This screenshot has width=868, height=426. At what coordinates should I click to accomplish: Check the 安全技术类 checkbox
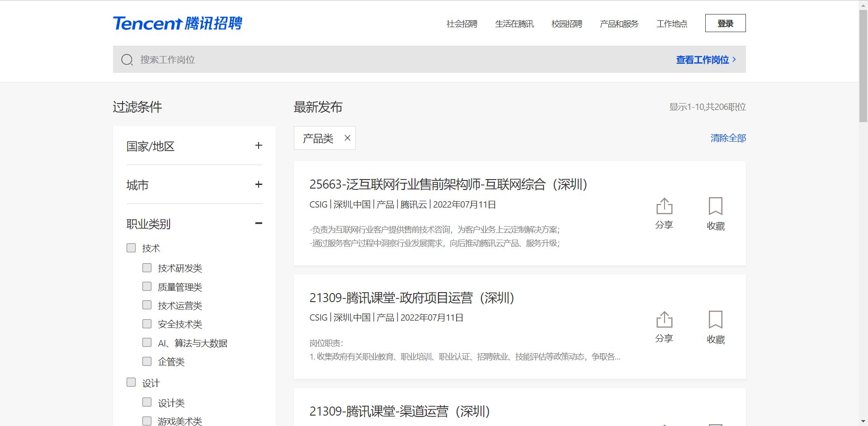[x=147, y=324]
